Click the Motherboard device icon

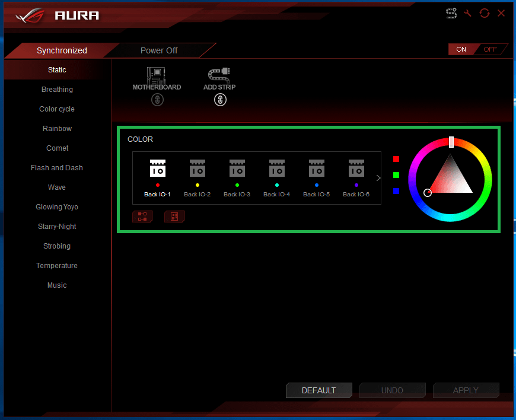(157, 75)
